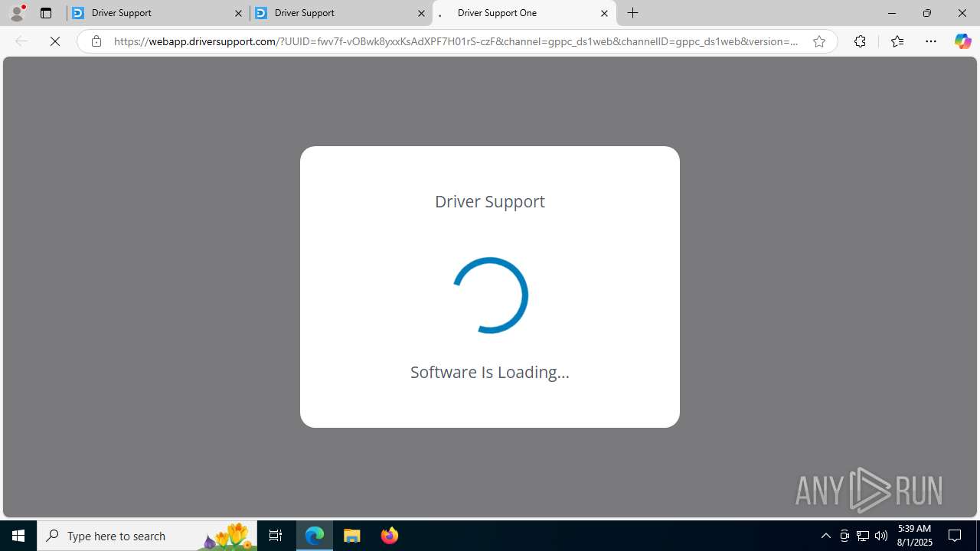Select the Driver Support One tab
980x551 pixels.
(524, 13)
